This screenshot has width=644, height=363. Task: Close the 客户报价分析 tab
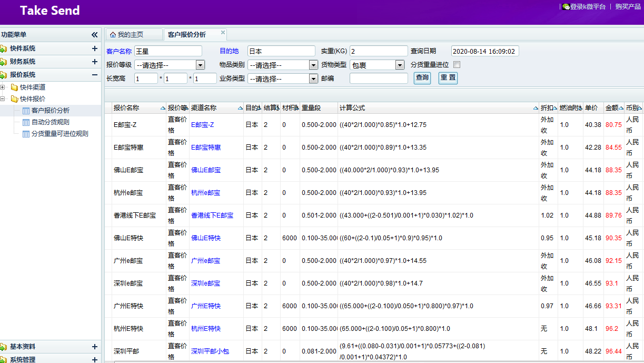point(223,33)
